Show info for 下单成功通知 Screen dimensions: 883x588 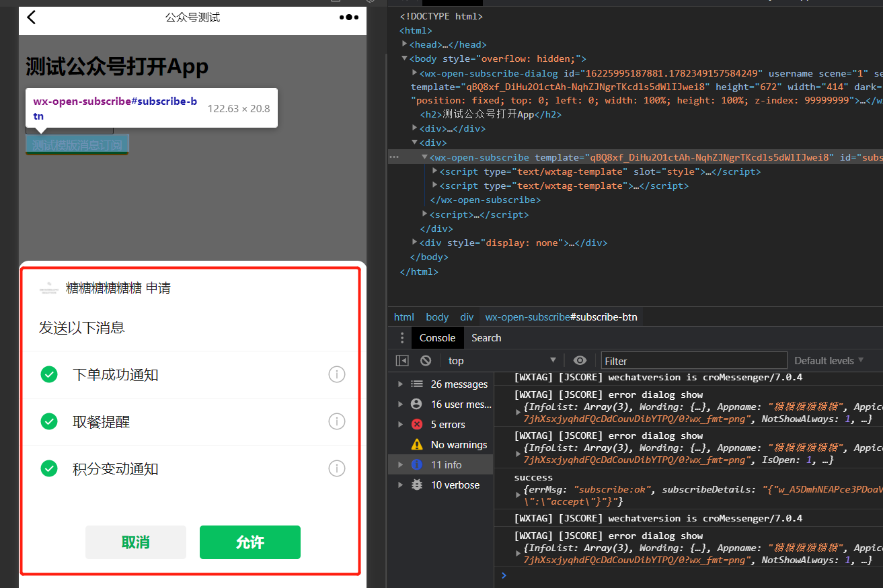pyautogui.click(x=337, y=374)
